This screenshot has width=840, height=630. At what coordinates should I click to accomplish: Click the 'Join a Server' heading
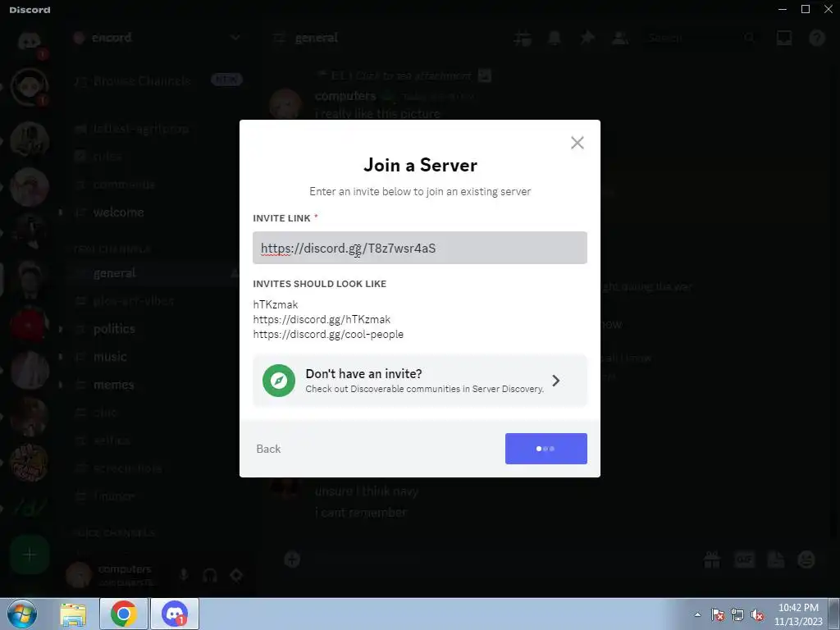(420, 165)
